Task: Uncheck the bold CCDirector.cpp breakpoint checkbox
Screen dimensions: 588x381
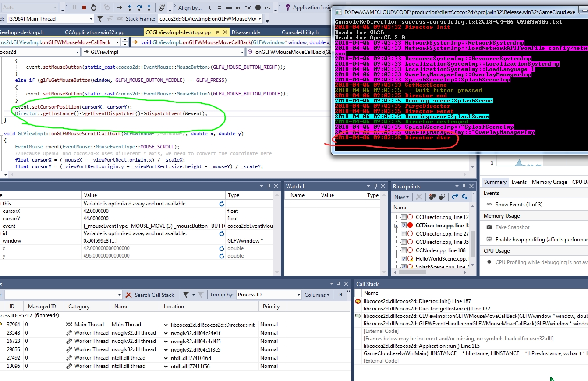Action: click(404, 226)
